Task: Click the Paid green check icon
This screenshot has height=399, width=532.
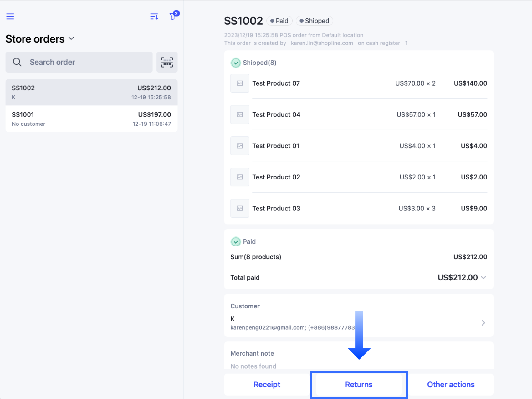Action: [x=236, y=242]
